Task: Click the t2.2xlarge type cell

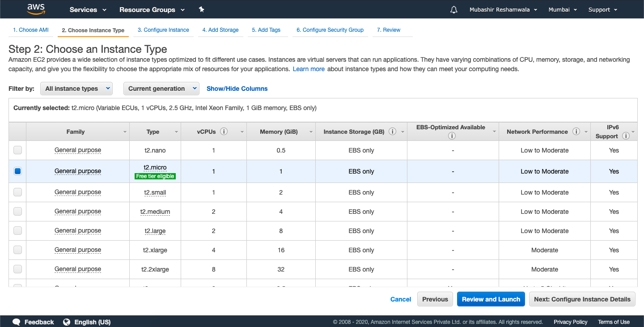Action: (x=155, y=269)
